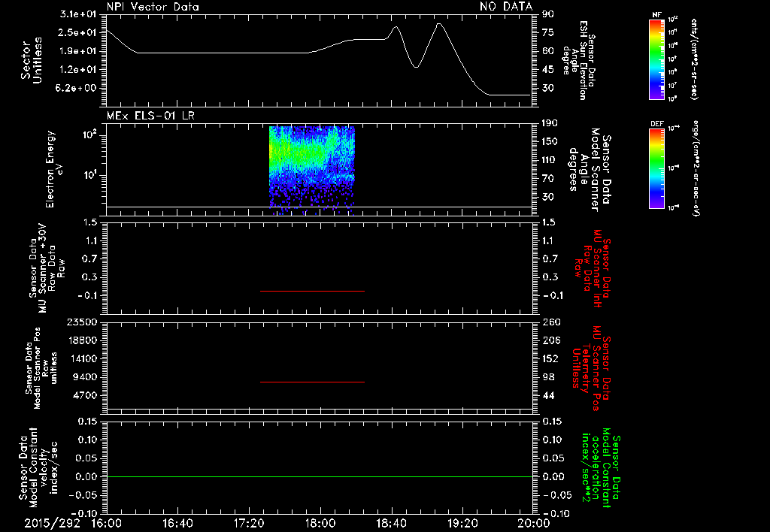
Task: Click the 'Model Scanner Angle degrees' axis title
Action: click(x=590, y=170)
